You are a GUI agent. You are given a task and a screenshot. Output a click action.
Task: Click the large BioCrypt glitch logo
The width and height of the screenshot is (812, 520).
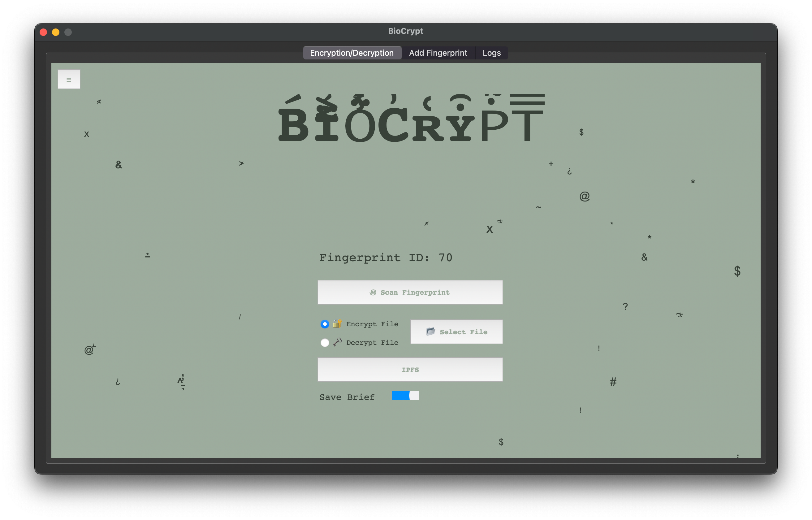click(x=410, y=119)
